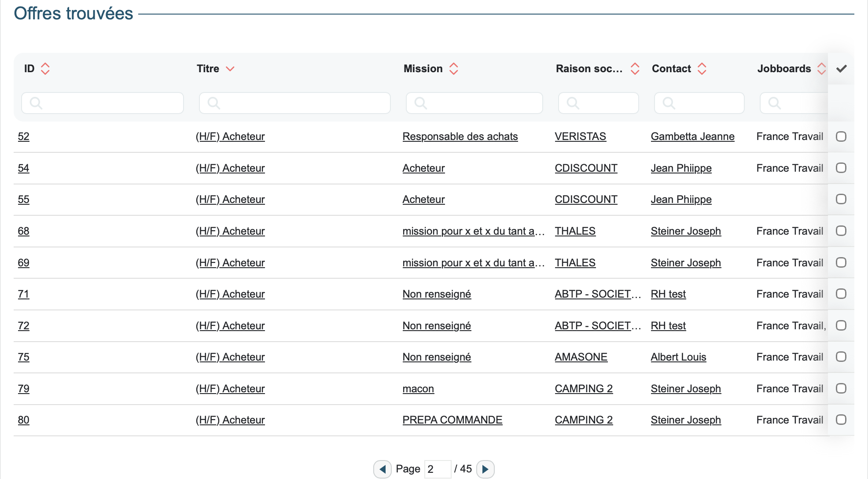Sort the table by ID column
This screenshot has width=868, height=479.
(x=45, y=69)
